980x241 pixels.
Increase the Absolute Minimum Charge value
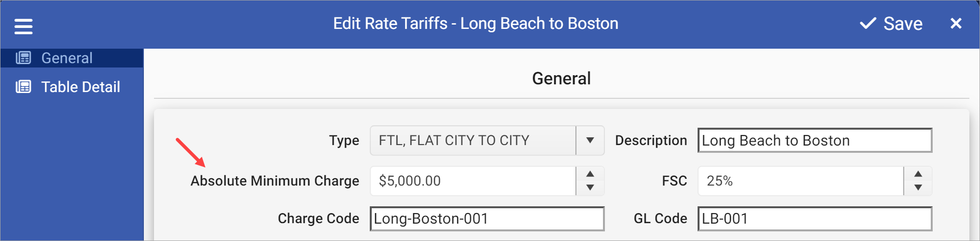pyautogui.click(x=589, y=174)
